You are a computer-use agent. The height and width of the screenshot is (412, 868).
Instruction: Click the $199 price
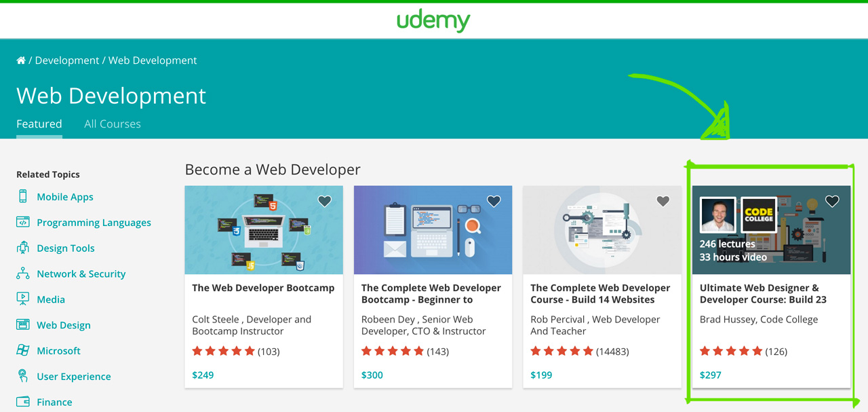[x=541, y=375]
